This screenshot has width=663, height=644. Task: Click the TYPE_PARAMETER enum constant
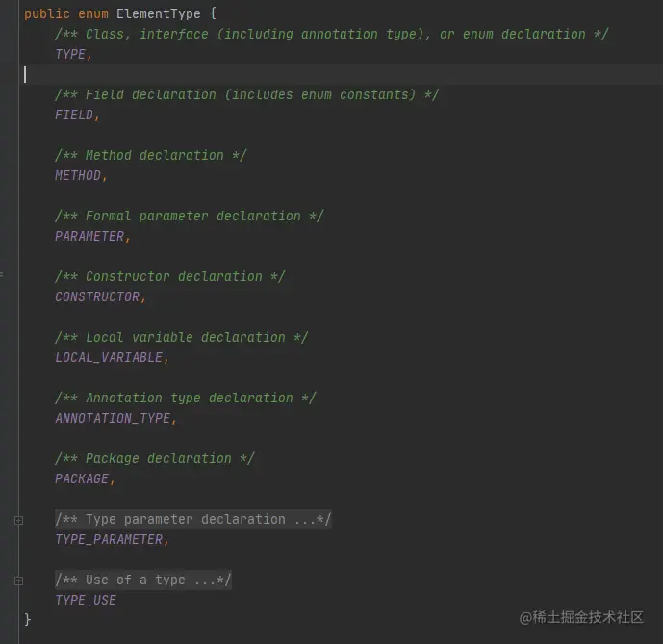click(109, 540)
